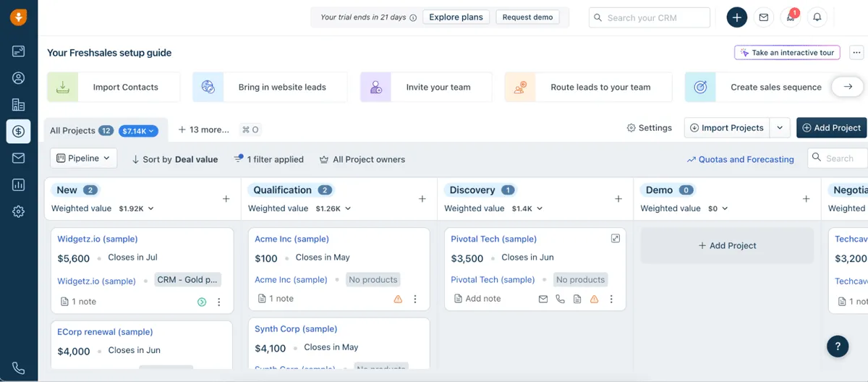The height and width of the screenshot is (382, 868).
Task: Open admin settings gear in sidebar
Action: [x=18, y=211]
